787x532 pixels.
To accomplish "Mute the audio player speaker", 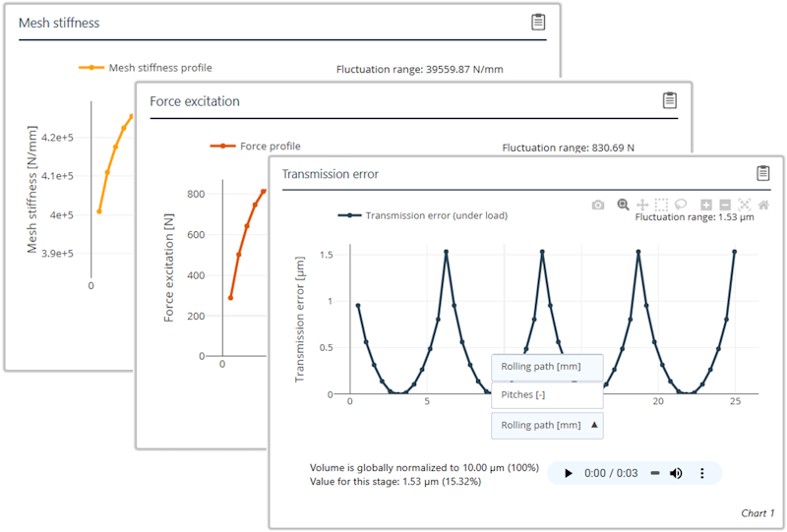I will (x=676, y=473).
